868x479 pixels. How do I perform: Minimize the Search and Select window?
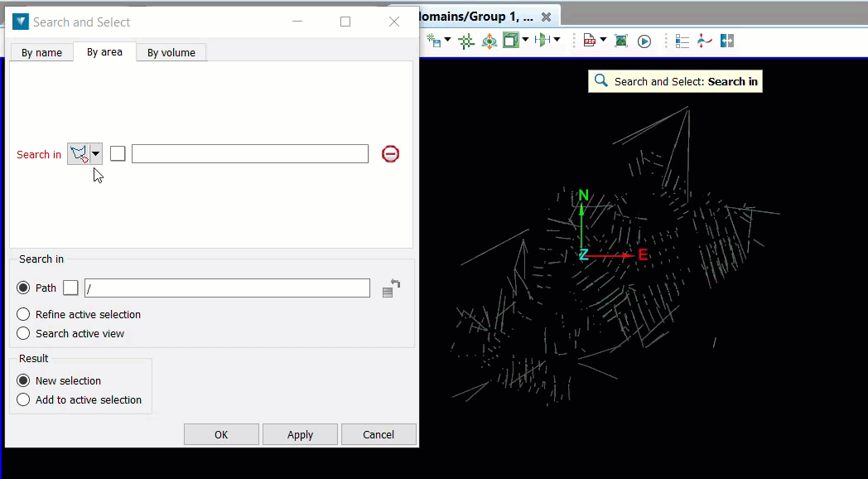point(297,22)
